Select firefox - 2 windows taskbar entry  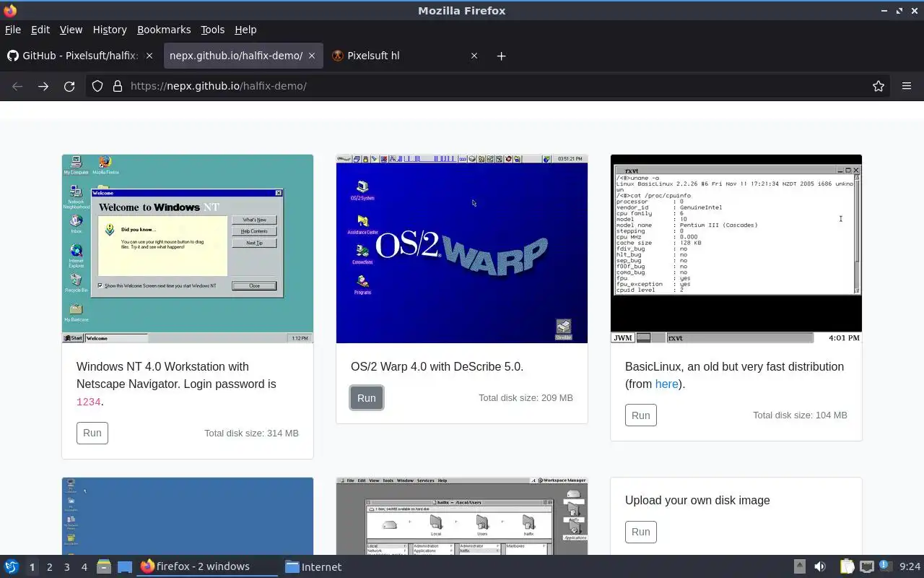coord(208,566)
